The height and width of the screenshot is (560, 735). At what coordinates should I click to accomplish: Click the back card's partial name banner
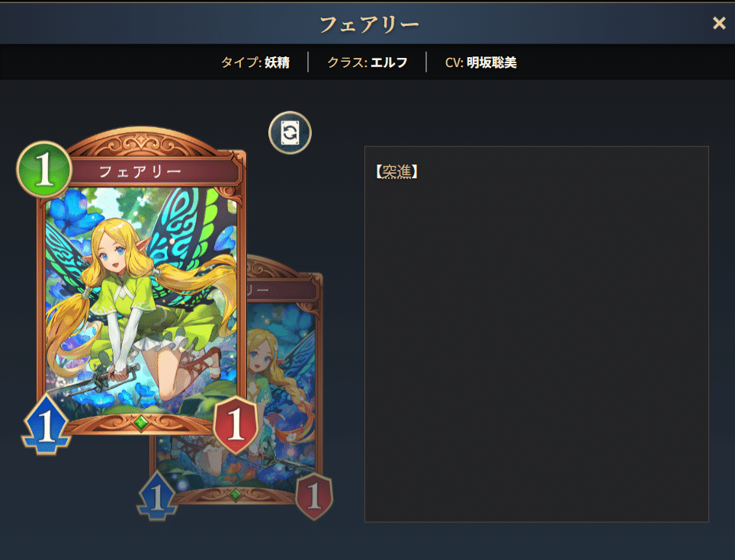tap(282, 290)
